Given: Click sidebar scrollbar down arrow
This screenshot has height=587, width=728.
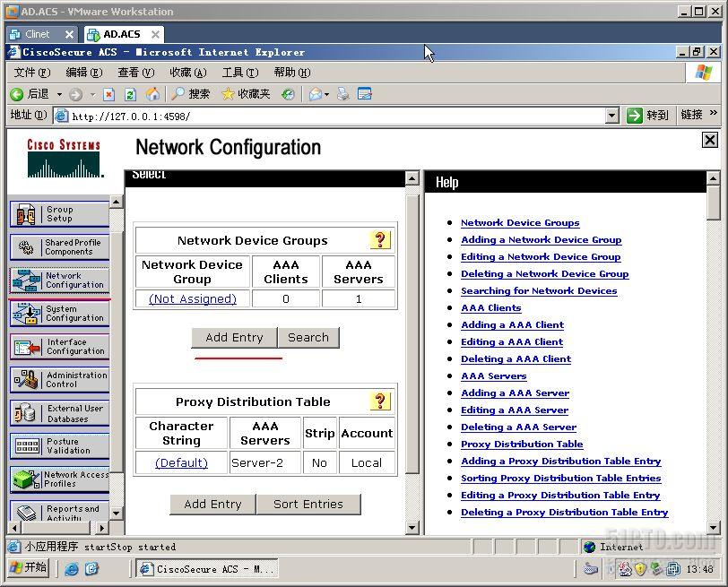Looking at the screenshot, I should tap(116, 514).
